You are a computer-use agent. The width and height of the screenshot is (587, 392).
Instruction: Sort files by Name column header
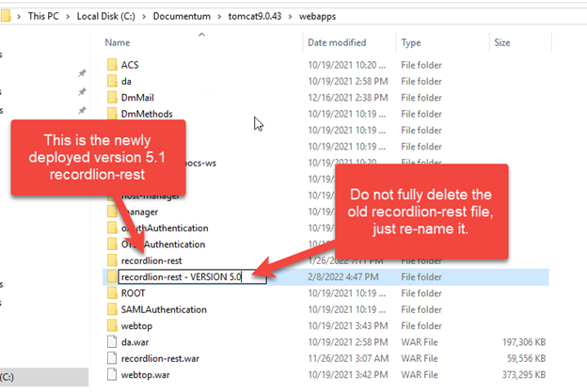coord(118,42)
